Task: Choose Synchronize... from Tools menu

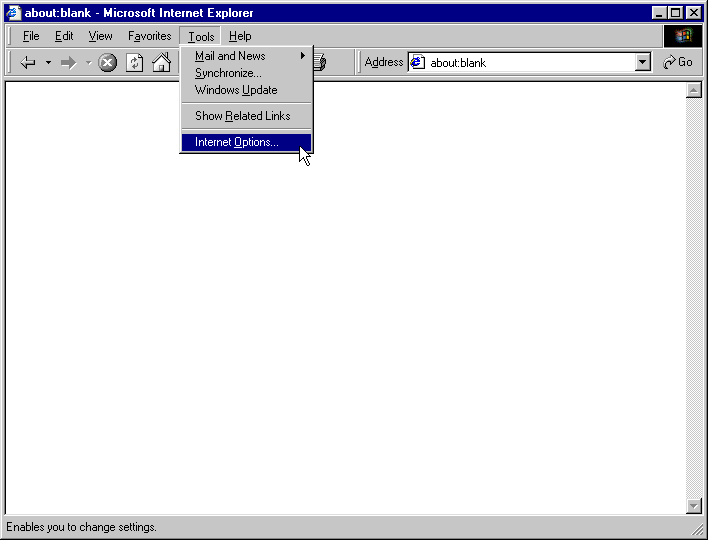Action: click(x=247, y=73)
